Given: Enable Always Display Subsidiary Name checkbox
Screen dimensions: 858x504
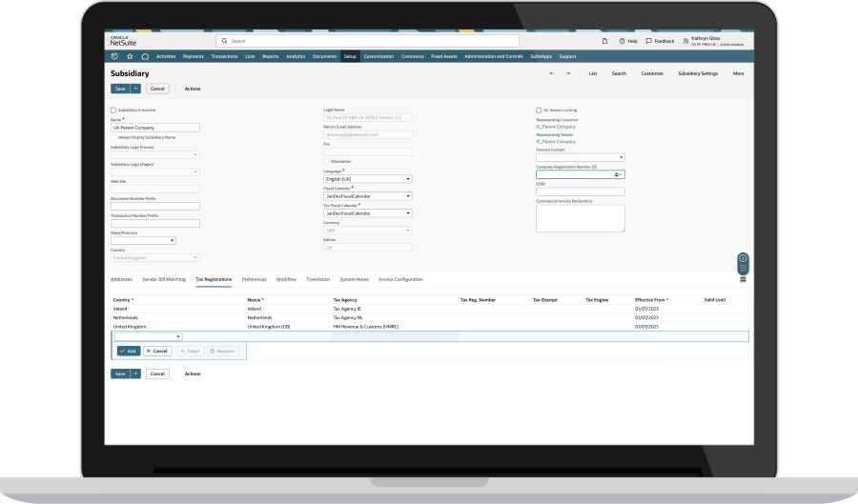Looking at the screenshot, I should 117,136.
